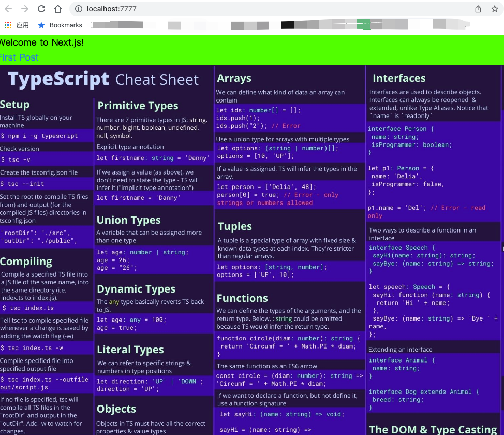Click the Interfaces section heading
The image size is (504, 435).
[x=399, y=78]
